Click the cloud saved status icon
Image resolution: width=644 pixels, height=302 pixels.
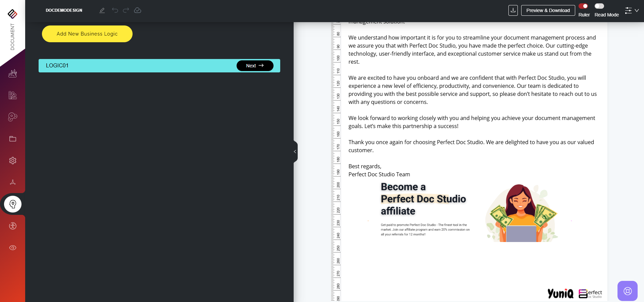(138, 10)
